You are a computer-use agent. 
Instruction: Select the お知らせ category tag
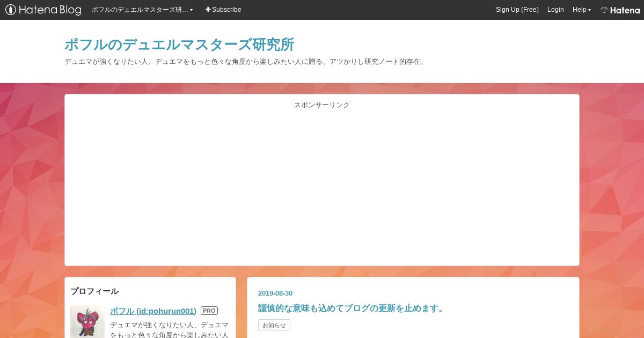(x=274, y=325)
